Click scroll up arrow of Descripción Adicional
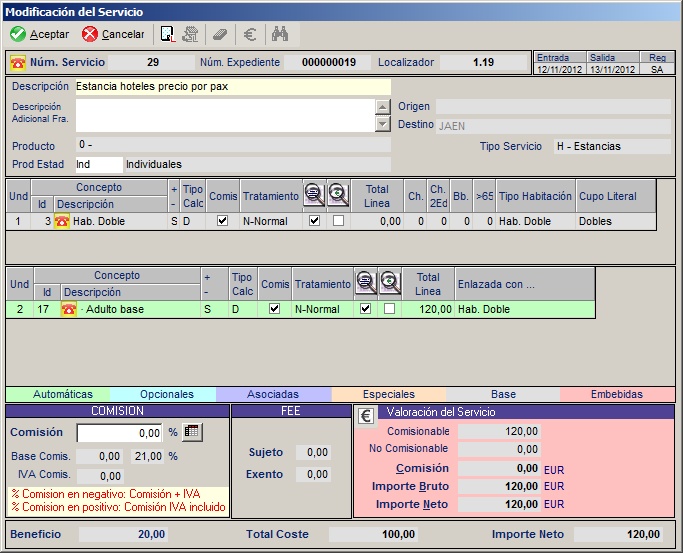683x553 pixels. tap(382, 107)
